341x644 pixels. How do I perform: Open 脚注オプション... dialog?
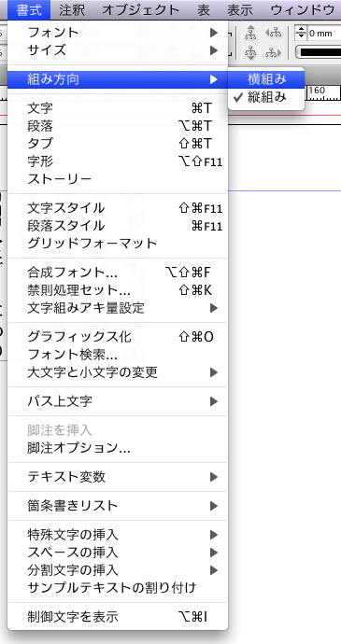coord(117,448)
